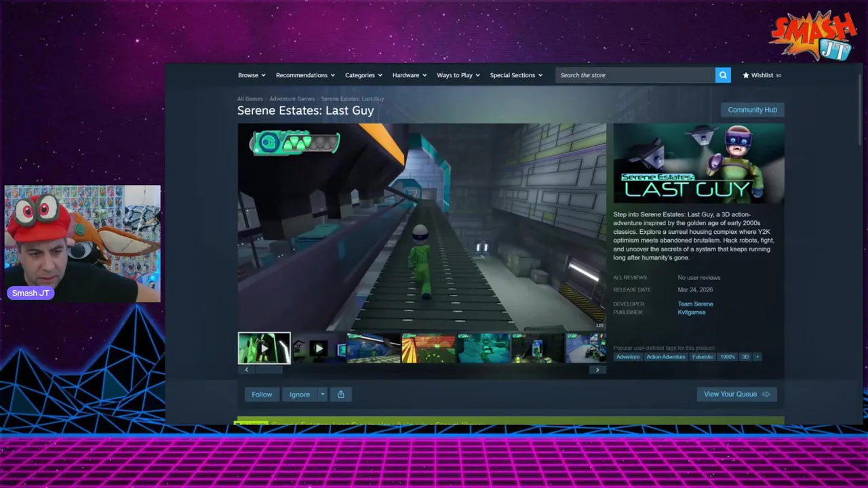Expand the Hardware menu
Viewport: 868px width, 488px height.
(x=410, y=75)
